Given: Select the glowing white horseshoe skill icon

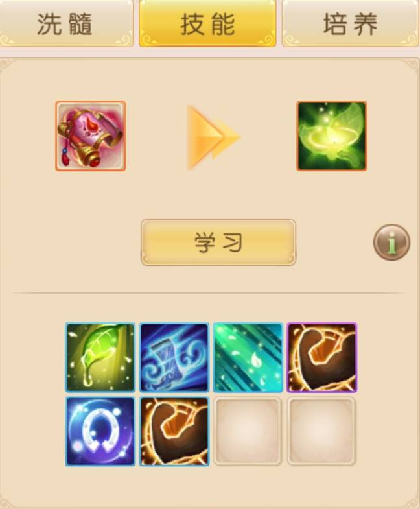Looking at the screenshot, I should (x=100, y=431).
